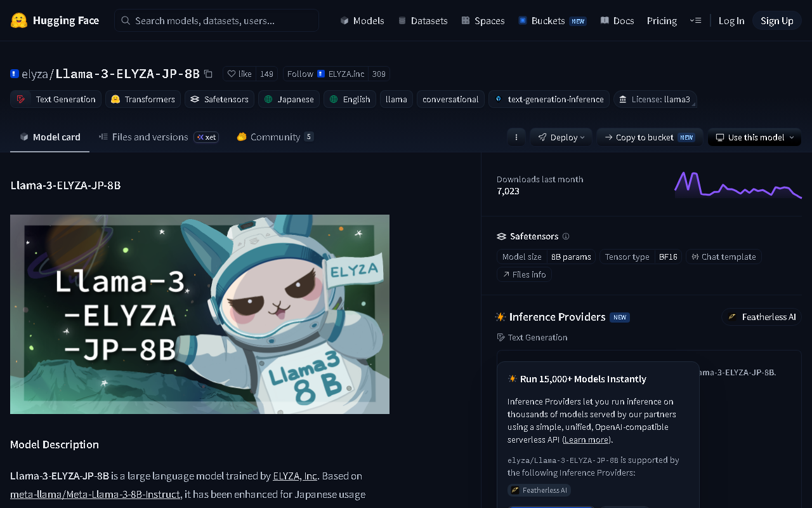Click the Hugging Face logo icon
The width and height of the screenshot is (812, 508).
coord(19,20)
